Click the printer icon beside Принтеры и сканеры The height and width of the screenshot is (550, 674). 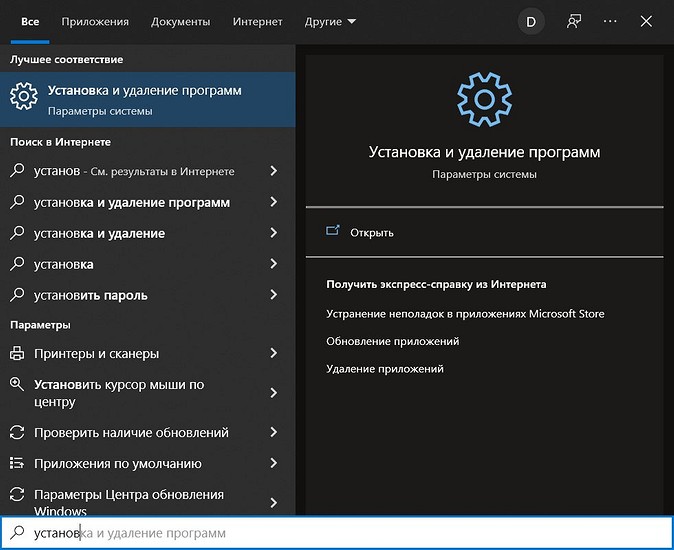pyautogui.click(x=17, y=353)
